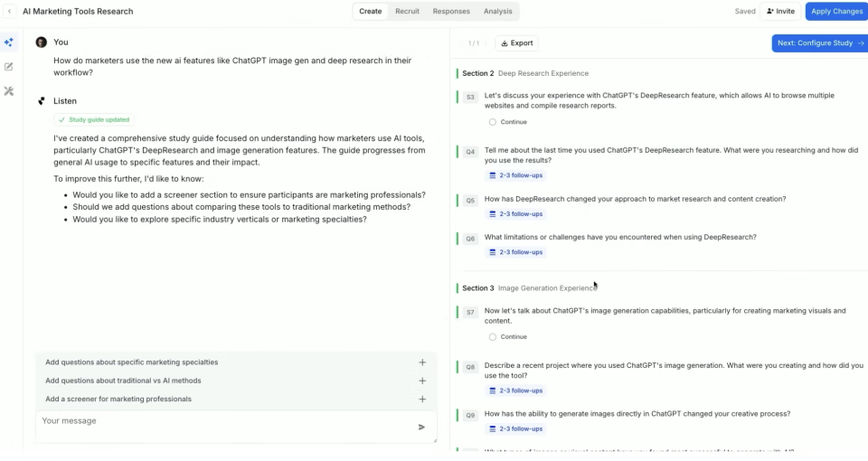Expand 2-3 follow-ups under question Q8
868x461 pixels.
tap(515, 390)
